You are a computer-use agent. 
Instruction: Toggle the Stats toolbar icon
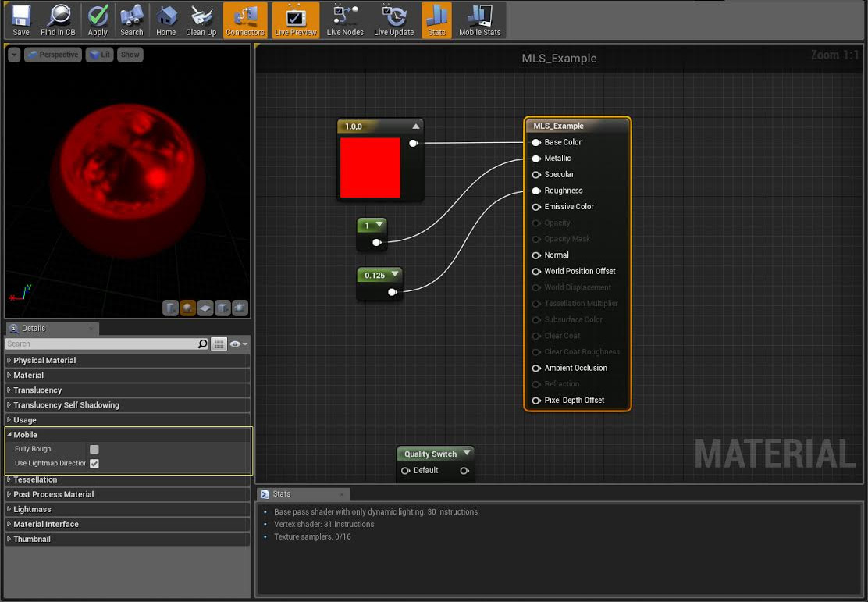[x=436, y=20]
